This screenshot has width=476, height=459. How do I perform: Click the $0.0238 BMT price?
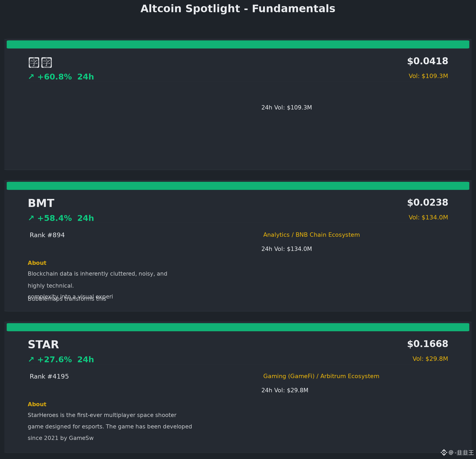tap(427, 203)
